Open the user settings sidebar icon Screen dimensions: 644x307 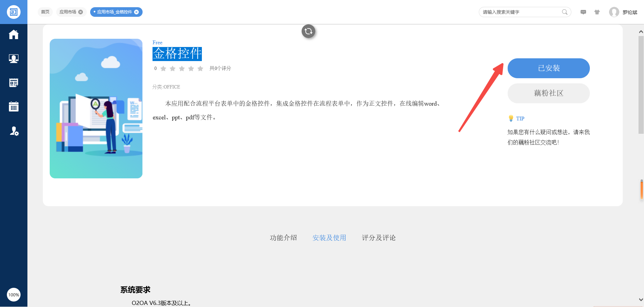click(x=14, y=131)
